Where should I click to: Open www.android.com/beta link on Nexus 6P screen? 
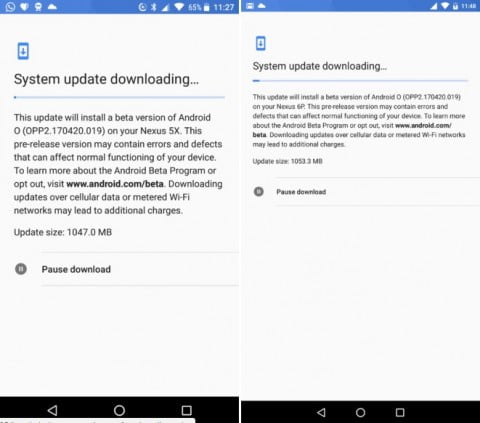pos(423,125)
